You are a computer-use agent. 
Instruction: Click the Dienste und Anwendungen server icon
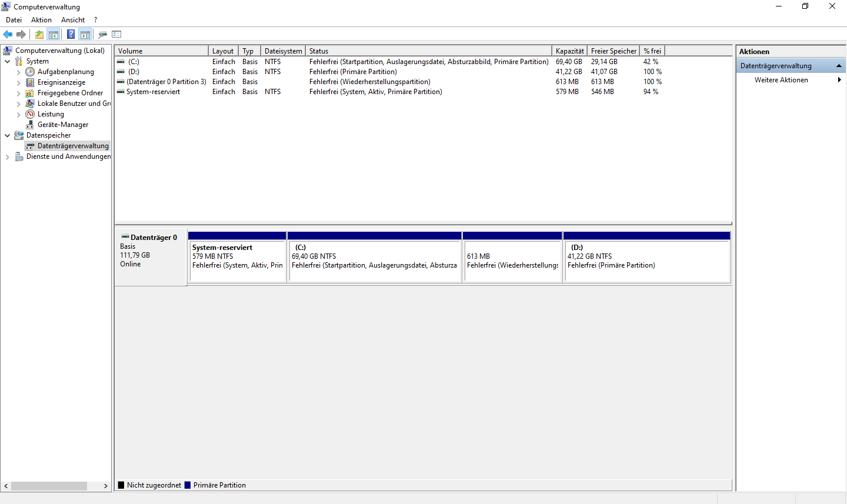pyautogui.click(x=19, y=156)
